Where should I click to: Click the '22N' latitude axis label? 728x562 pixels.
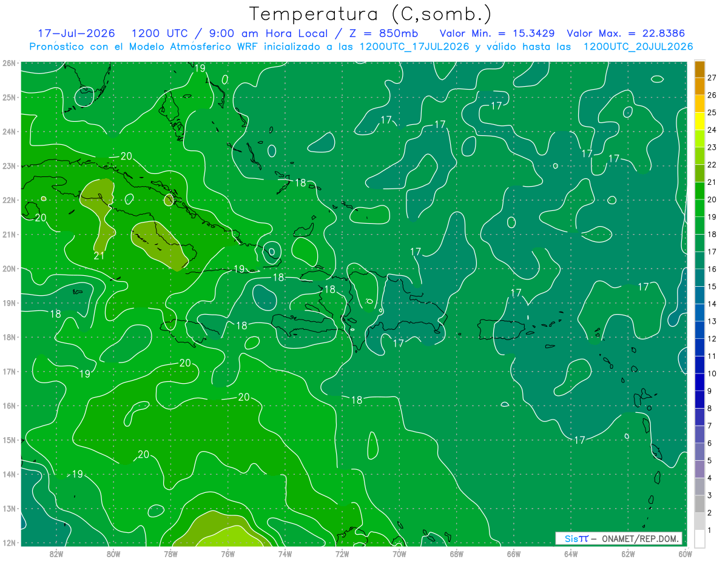(x=9, y=200)
